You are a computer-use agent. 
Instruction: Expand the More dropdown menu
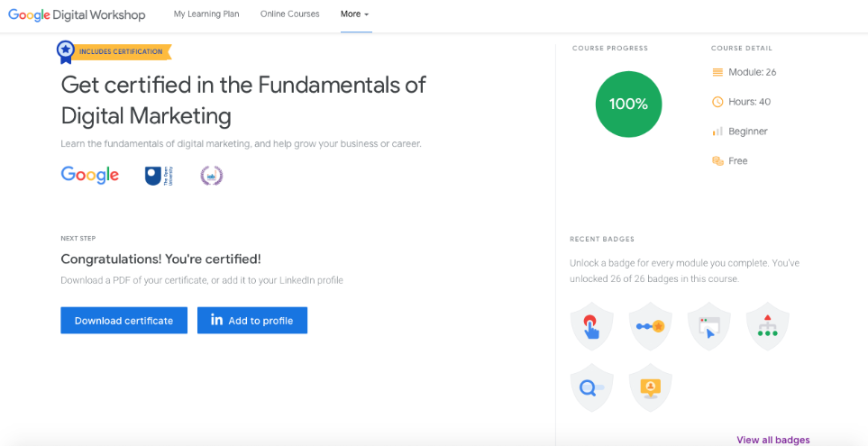click(355, 14)
